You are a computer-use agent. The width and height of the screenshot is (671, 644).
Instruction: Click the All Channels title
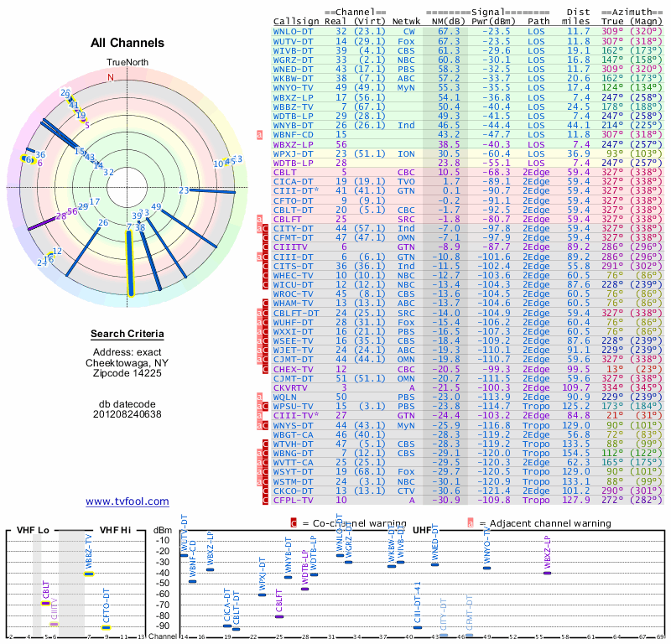(x=127, y=43)
